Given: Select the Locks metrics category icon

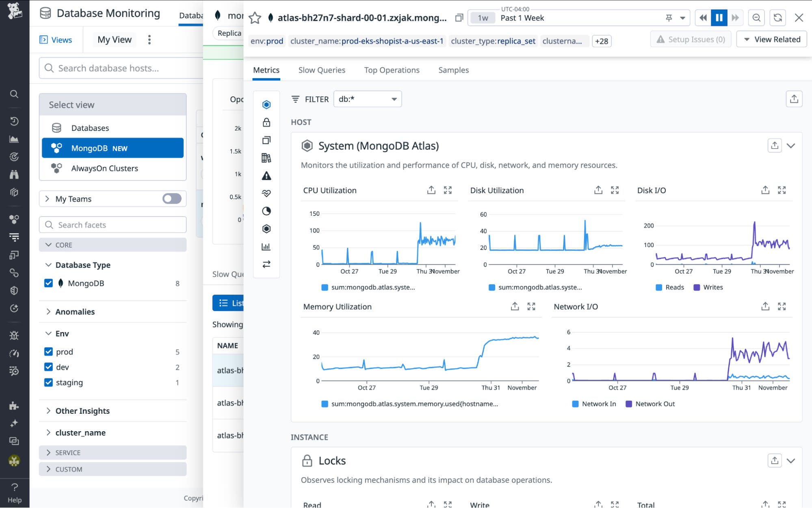Looking at the screenshot, I should (x=266, y=122).
